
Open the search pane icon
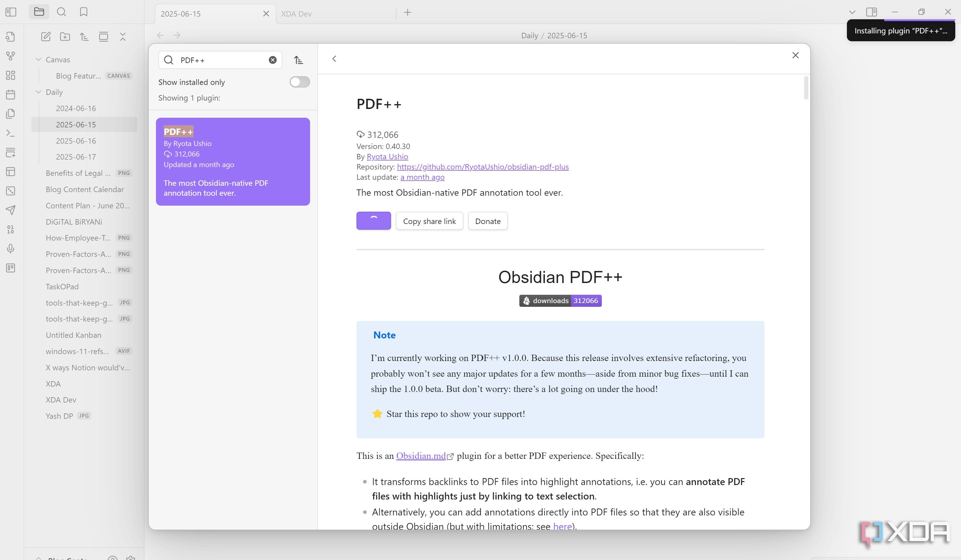coord(61,12)
